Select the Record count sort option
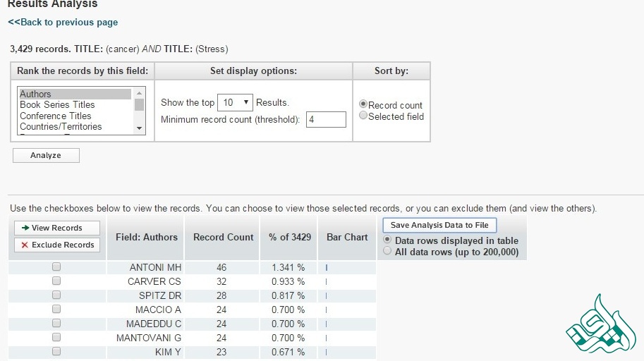 pos(363,104)
